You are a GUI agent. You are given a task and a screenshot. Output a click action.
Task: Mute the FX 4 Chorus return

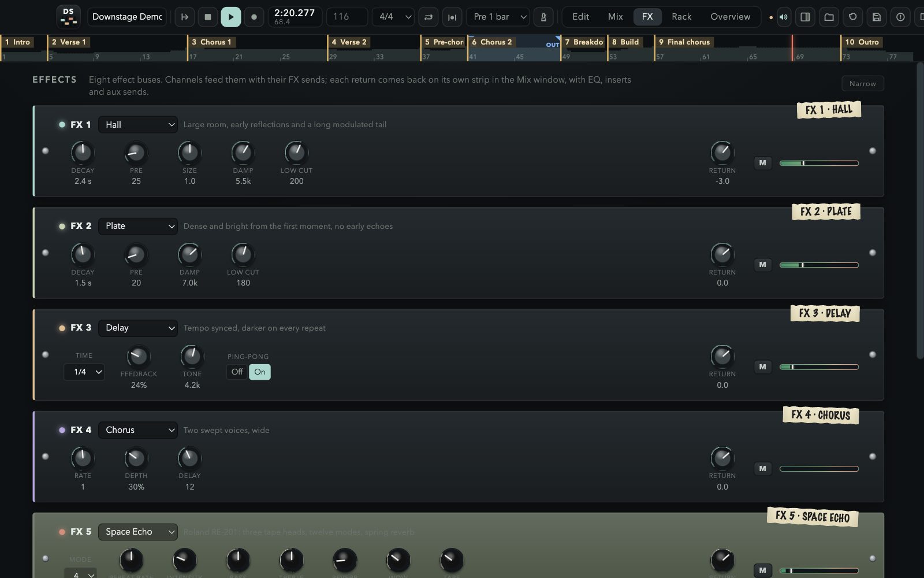(762, 469)
